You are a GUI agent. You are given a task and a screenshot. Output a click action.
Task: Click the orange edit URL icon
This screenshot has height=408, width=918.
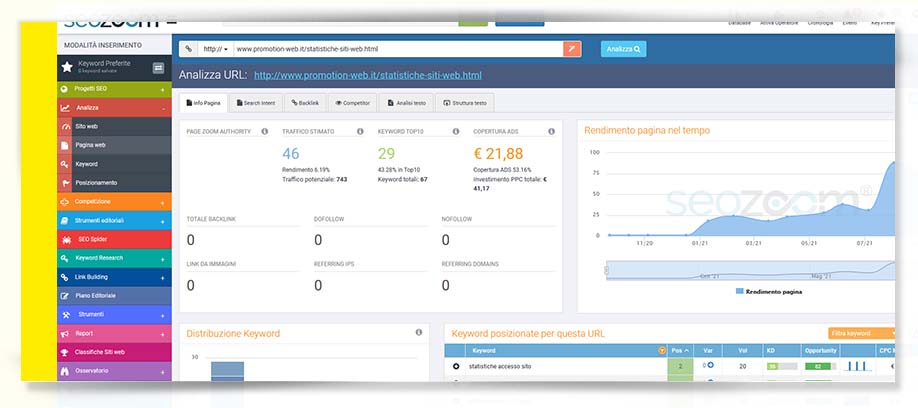pyautogui.click(x=572, y=48)
